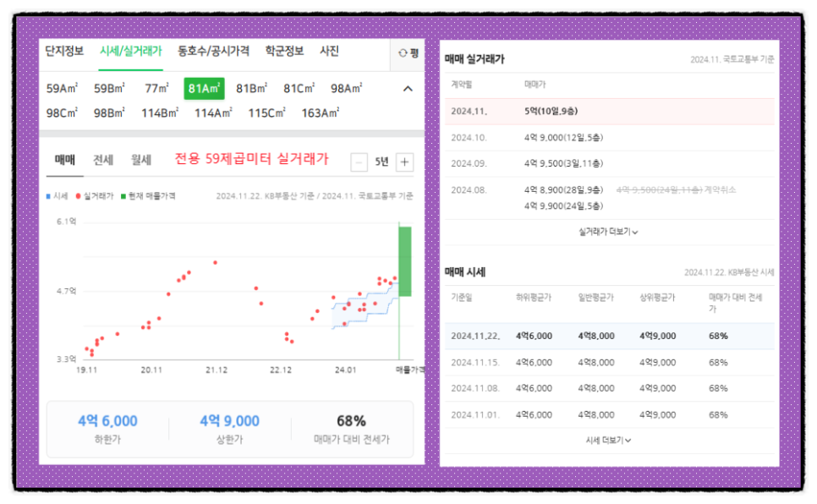Image resolution: width=817 pixels, height=504 pixels.
Task: Select the 매매 chart tab
Action: click(x=65, y=160)
